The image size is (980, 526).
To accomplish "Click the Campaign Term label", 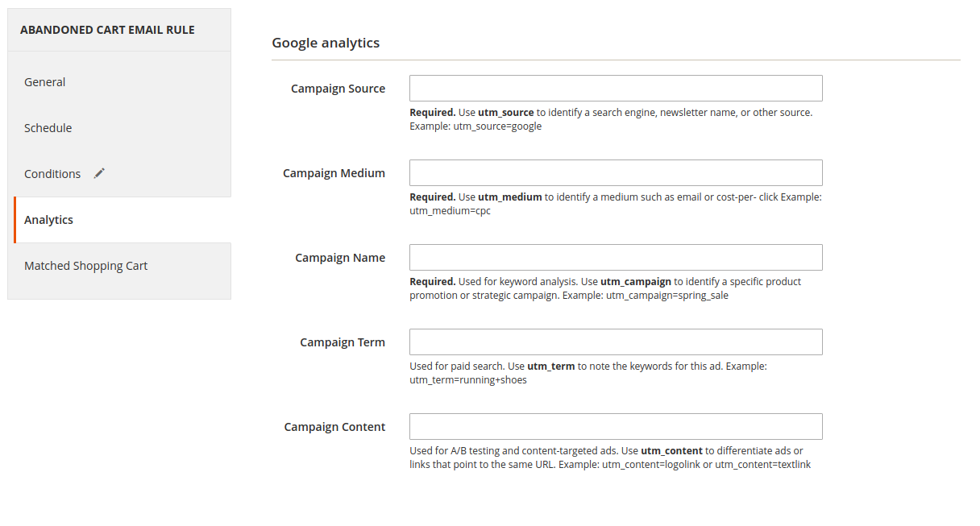I will coord(343,342).
